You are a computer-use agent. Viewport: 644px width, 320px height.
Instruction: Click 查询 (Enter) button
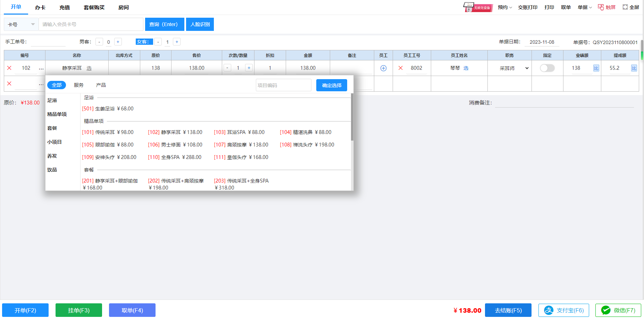tap(165, 24)
